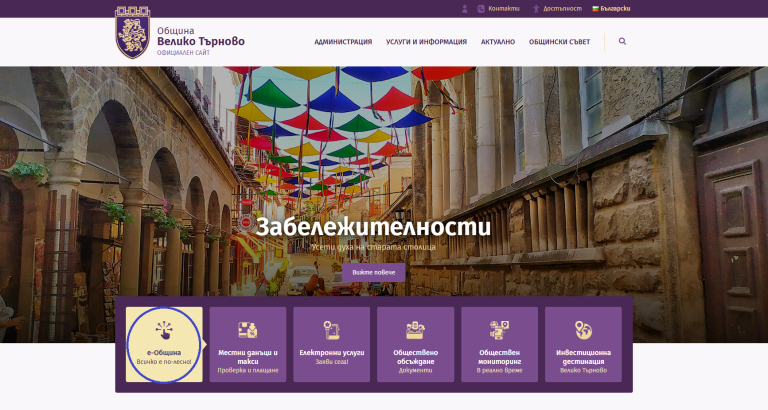The height and width of the screenshot is (410, 768).
Task: Open the Услуги и информация menu
Action: (x=426, y=42)
